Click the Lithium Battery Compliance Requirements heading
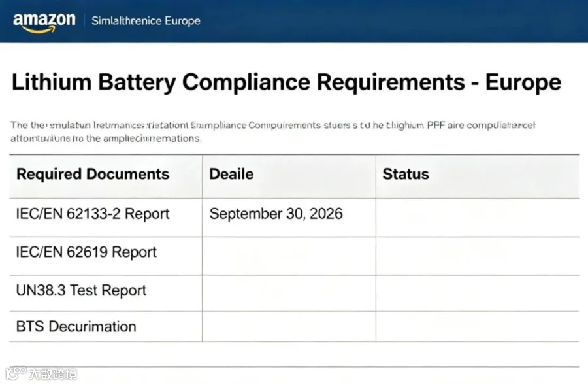Screen dimensions: 588x385 tap(287, 82)
